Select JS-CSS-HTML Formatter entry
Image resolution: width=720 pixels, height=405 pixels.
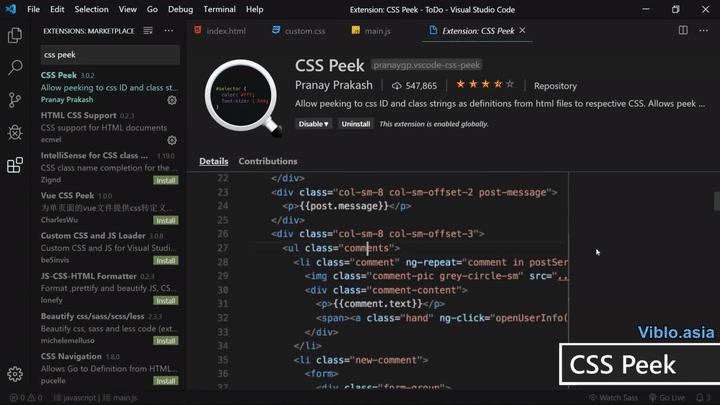[109, 288]
